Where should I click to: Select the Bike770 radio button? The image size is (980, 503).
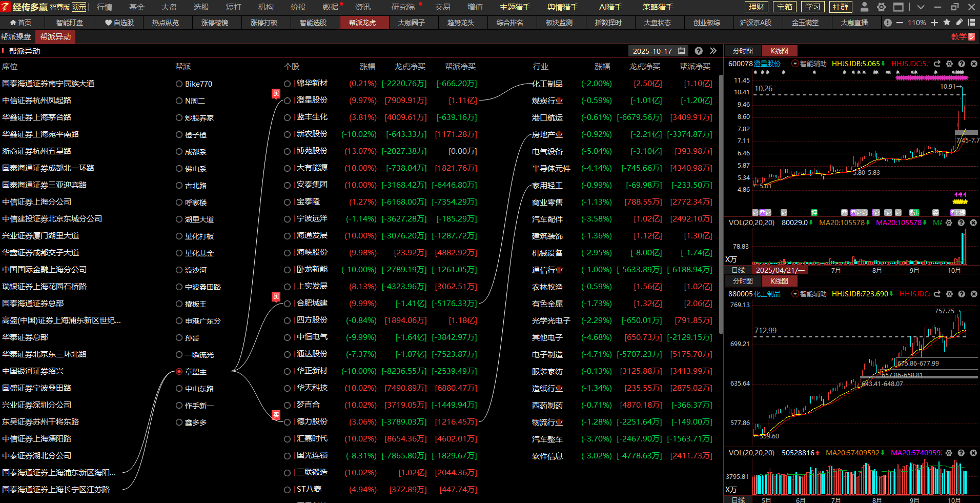(179, 84)
